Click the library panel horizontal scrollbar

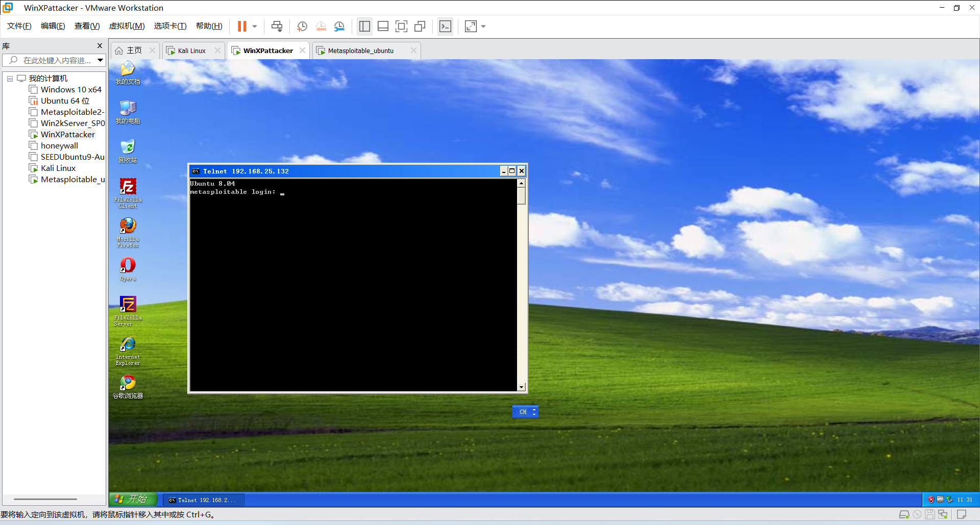pyautogui.click(x=45, y=499)
